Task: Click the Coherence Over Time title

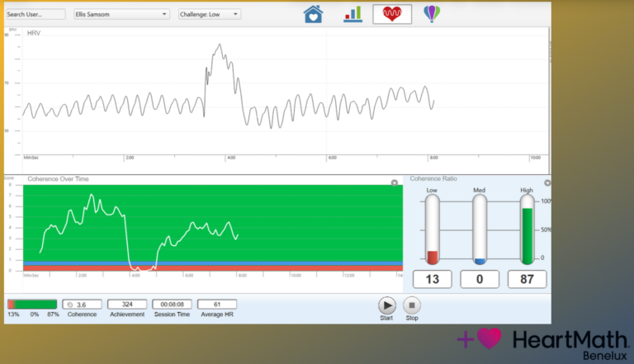Action: pyautogui.click(x=58, y=179)
